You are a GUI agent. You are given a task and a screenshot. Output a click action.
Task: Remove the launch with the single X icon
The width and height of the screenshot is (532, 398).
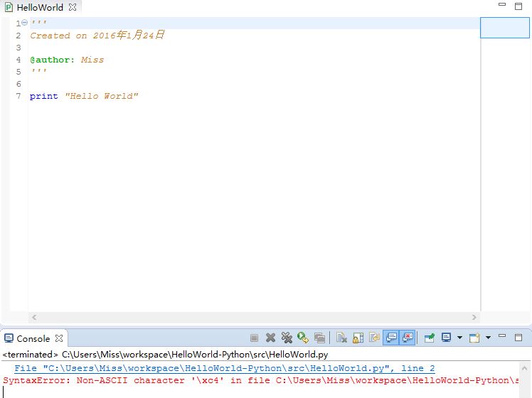pos(270,338)
